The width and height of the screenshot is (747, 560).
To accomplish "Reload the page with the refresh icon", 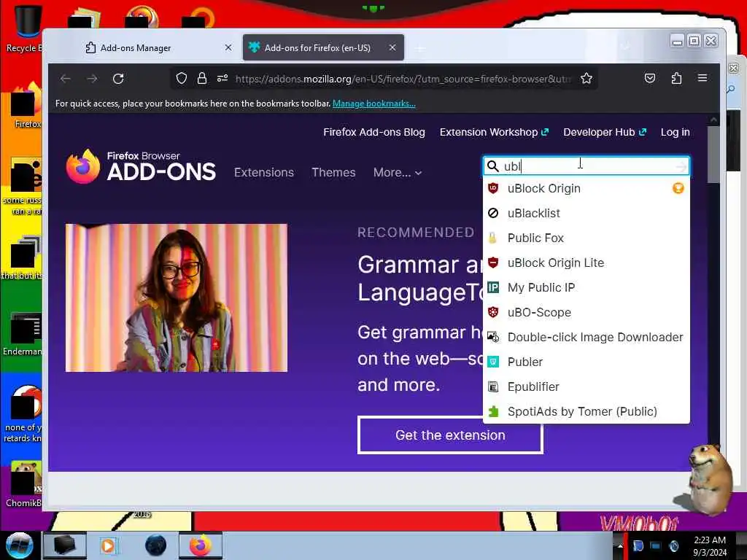I will point(118,79).
